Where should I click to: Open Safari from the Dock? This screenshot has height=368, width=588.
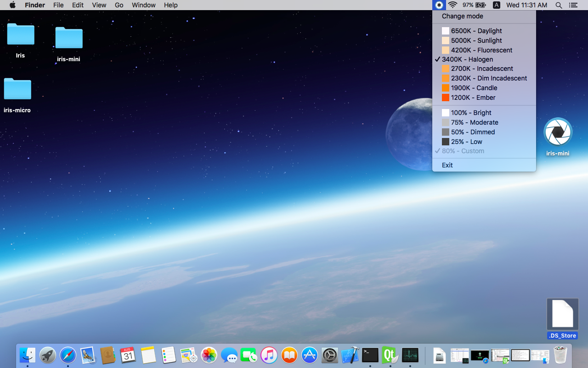pos(68,355)
